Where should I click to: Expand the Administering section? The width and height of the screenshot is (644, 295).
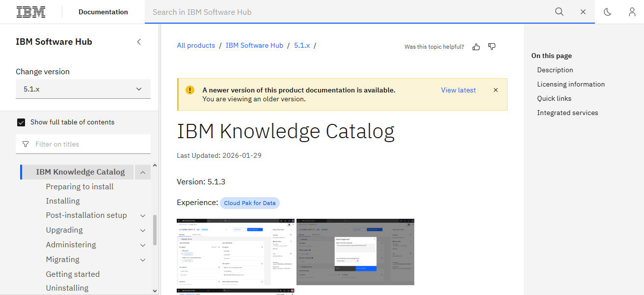coord(143,245)
